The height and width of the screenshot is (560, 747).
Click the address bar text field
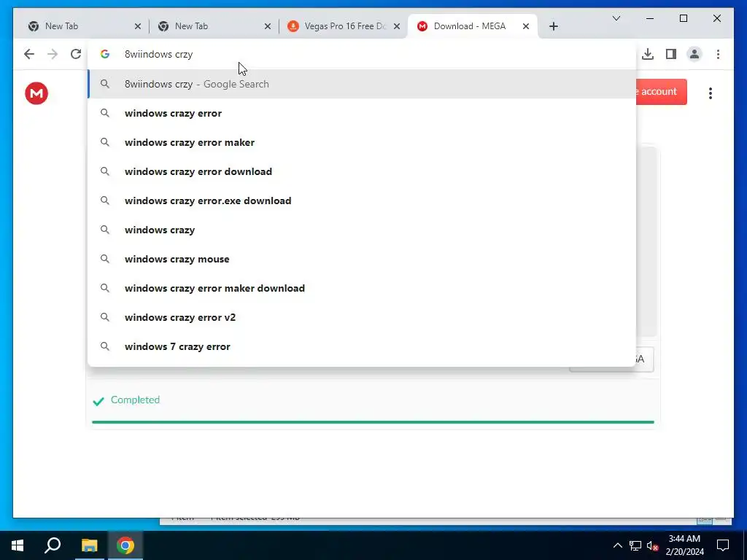(362, 54)
